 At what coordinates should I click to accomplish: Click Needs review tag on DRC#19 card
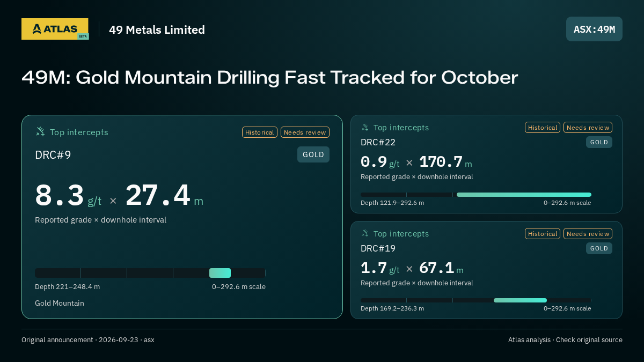pyautogui.click(x=588, y=234)
